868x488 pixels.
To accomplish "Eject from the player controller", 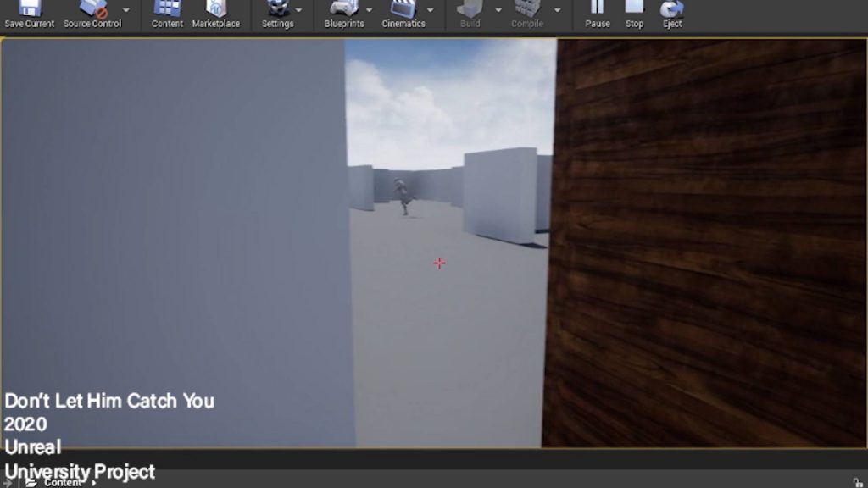I will pos(672,15).
